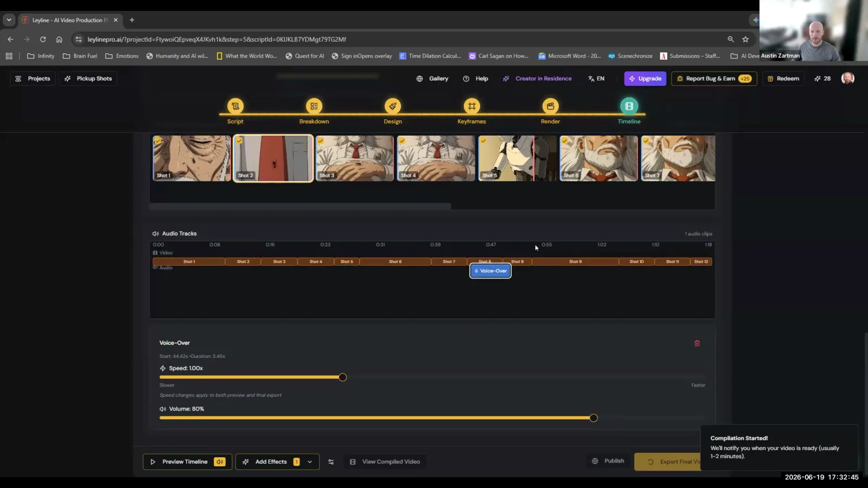Go to the Design step icon

coord(393,106)
